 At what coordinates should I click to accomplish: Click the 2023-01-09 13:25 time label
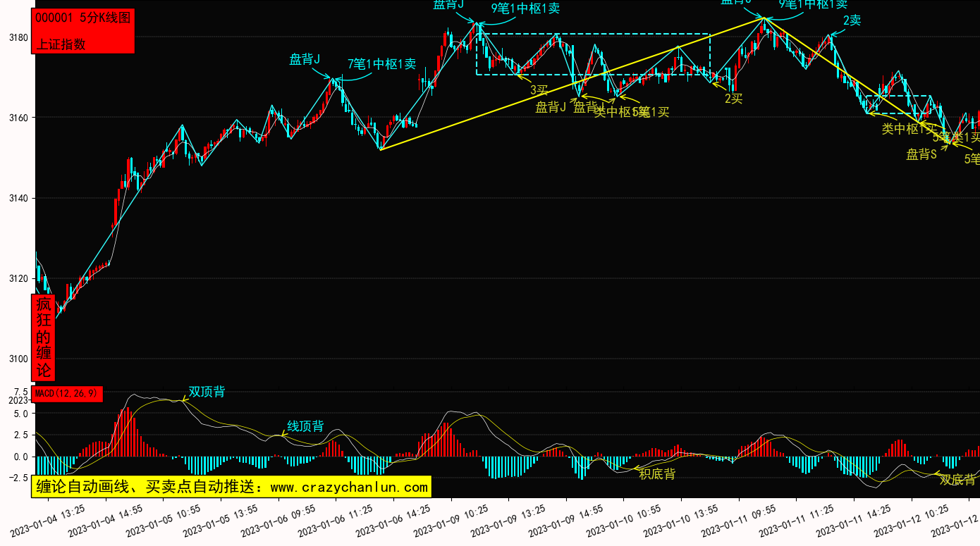click(508, 520)
